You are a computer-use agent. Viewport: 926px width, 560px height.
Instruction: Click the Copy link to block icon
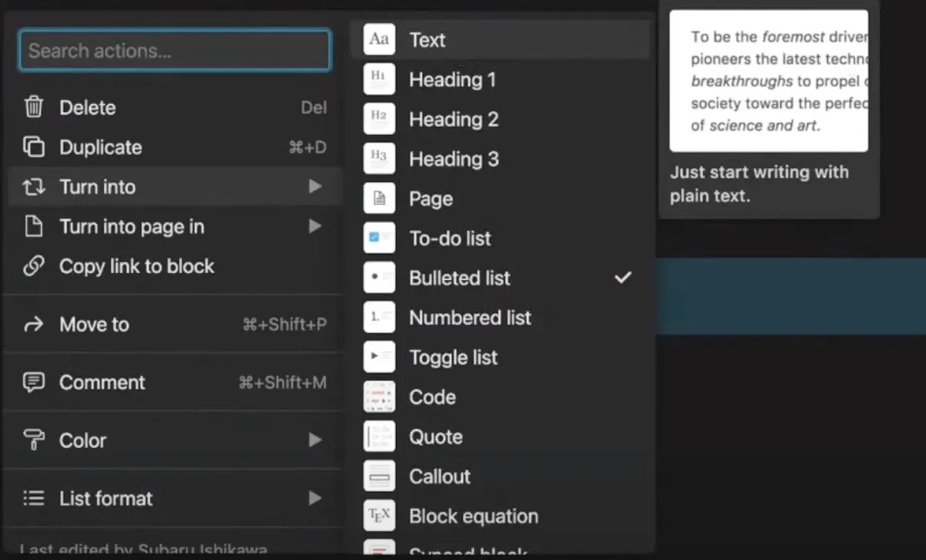34,266
